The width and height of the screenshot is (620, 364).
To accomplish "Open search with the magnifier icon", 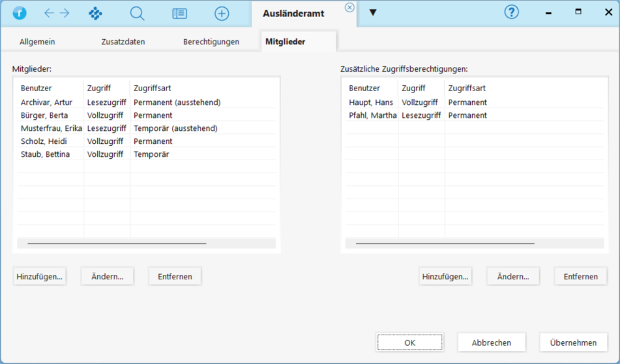I will [137, 14].
